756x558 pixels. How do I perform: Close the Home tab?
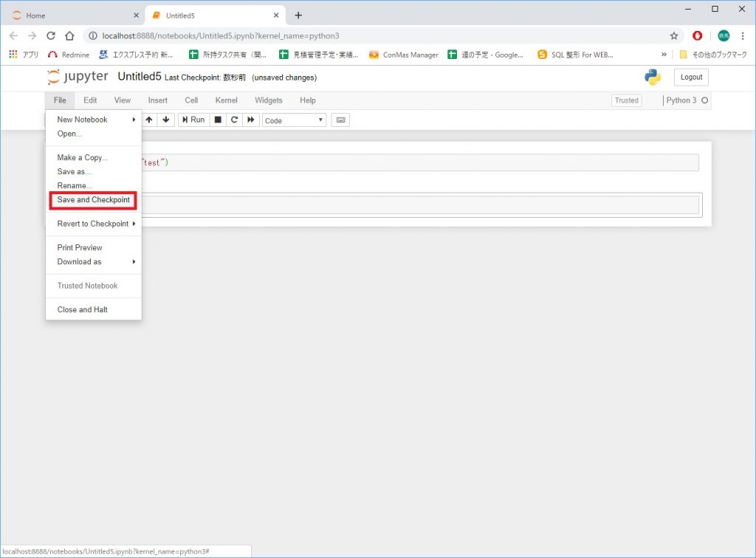click(136, 15)
